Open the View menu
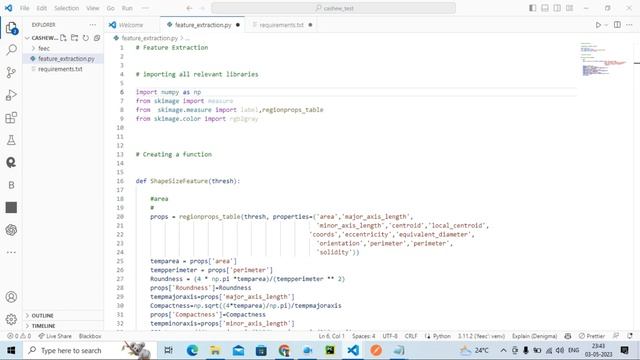 (x=93, y=8)
